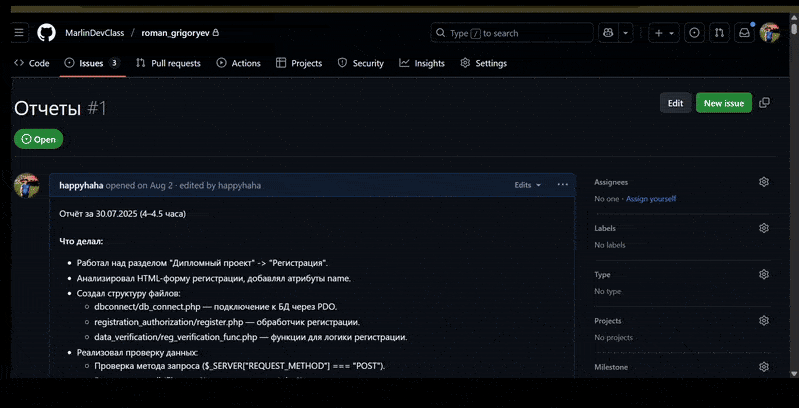Expand the dropdown arrow beside Copilot
Image resolution: width=799 pixels, height=408 pixels.
click(x=626, y=33)
